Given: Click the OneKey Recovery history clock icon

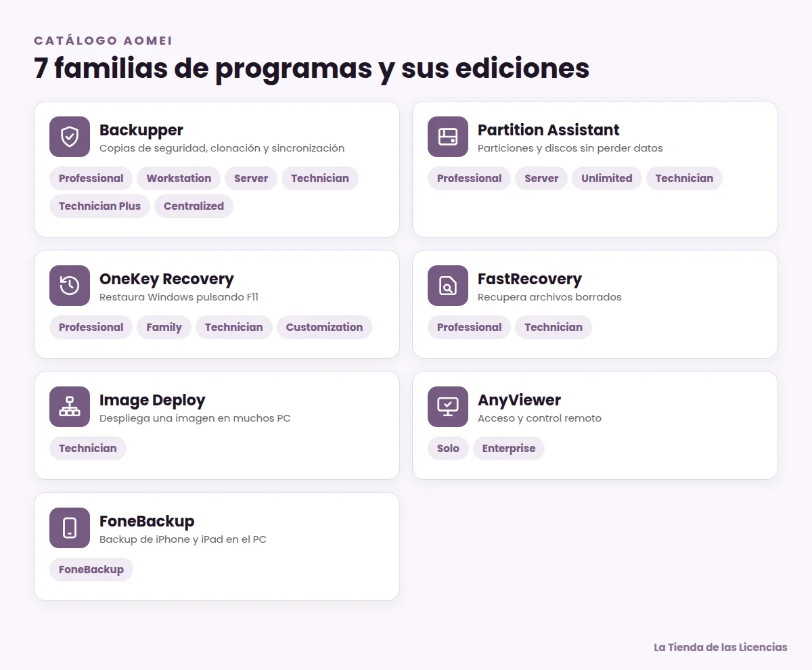Looking at the screenshot, I should click(x=70, y=286).
